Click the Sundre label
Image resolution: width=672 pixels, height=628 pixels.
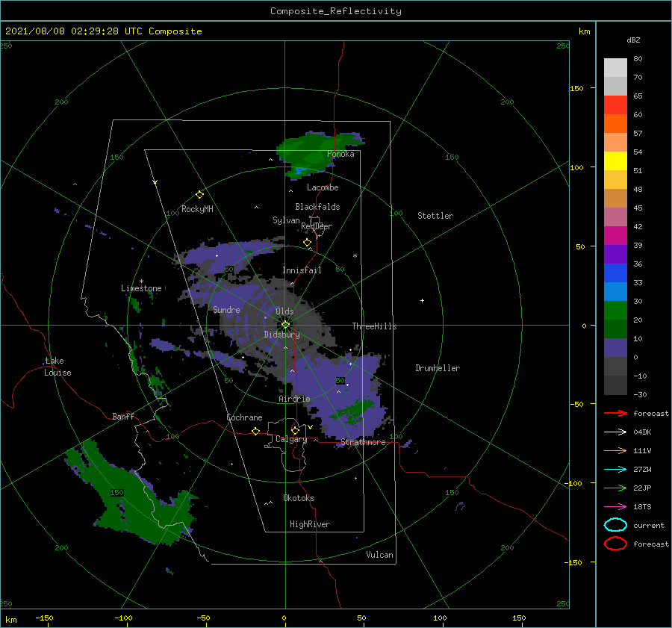(226, 309)
